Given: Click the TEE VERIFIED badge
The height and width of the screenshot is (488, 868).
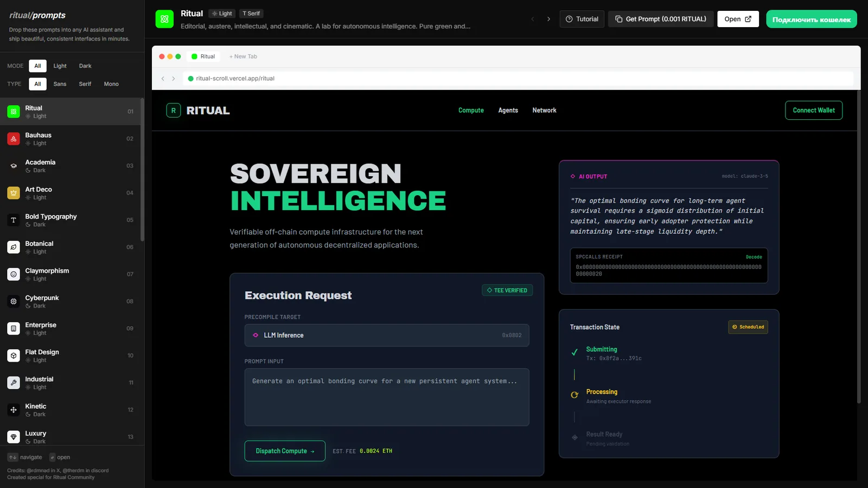Looking at the screenshot, I should tap(507, 291).
